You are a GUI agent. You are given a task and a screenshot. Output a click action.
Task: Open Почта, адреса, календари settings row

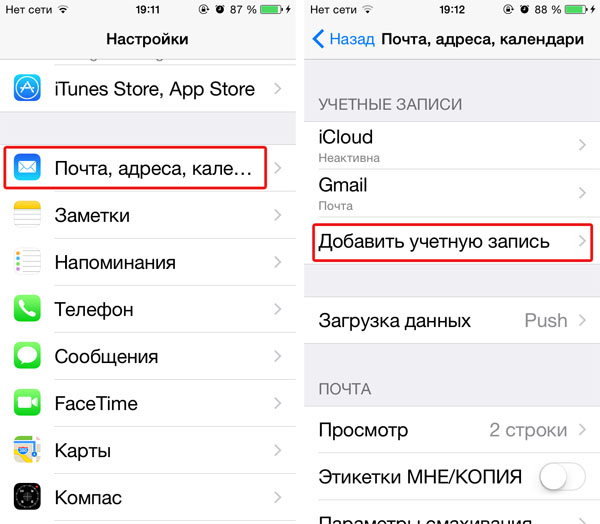pyautogui.click(x=148, y=168)
